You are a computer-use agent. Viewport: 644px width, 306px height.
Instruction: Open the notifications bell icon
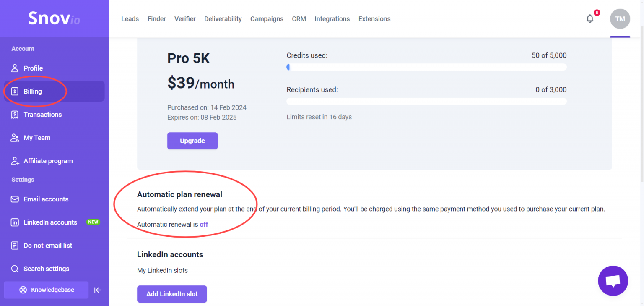590,19
